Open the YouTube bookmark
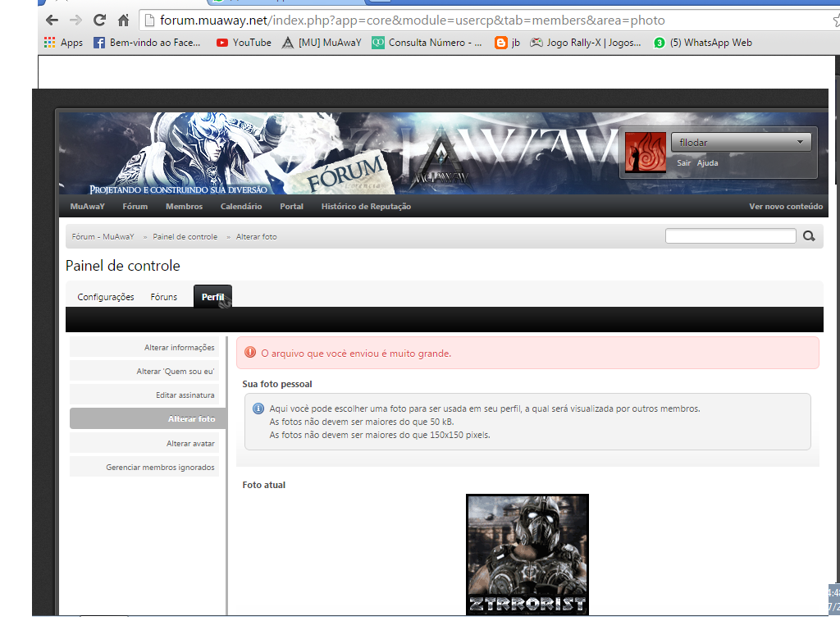Screen dimensions: 840x630 pyautogui.click(x=244, y=43)
